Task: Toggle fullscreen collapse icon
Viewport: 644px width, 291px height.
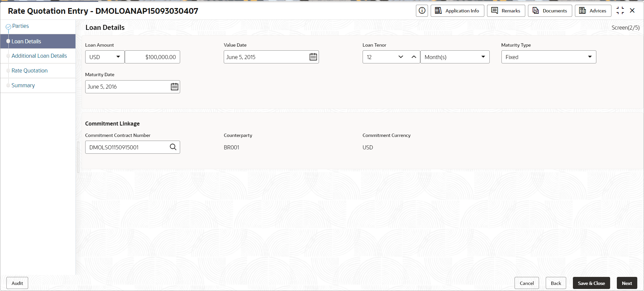Action: [620, 11]
